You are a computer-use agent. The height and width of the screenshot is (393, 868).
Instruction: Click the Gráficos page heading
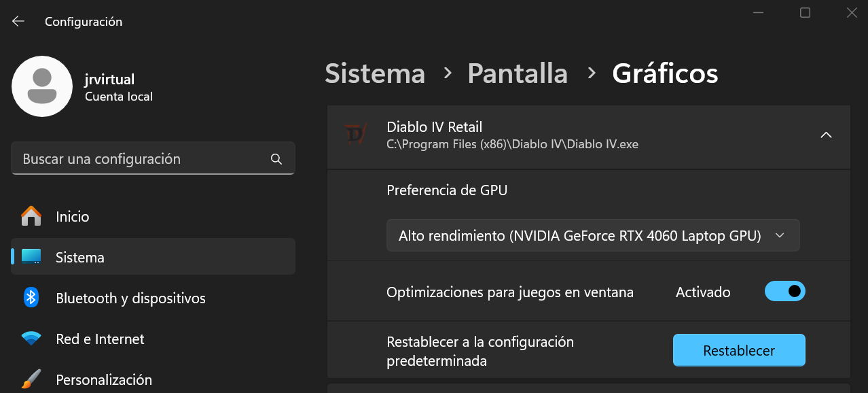coord(664,73)
